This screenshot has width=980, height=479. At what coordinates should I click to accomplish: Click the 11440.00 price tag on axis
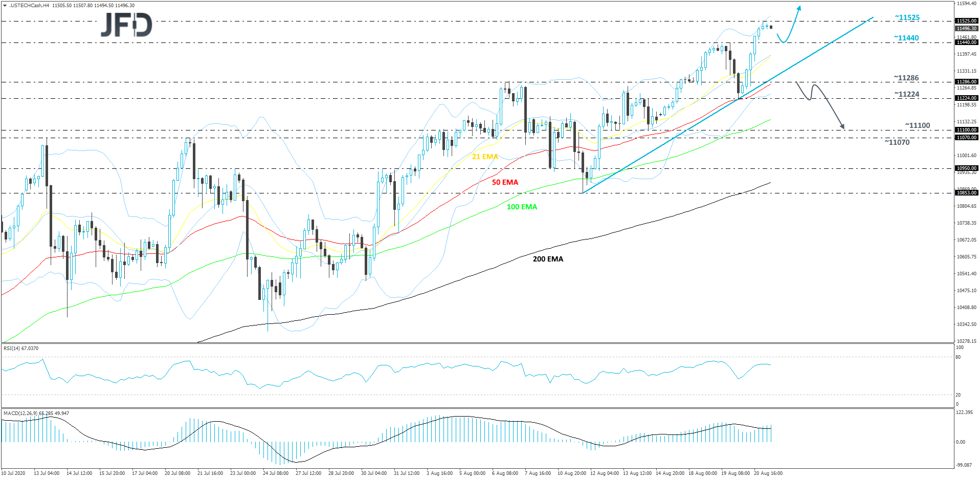pyautogui.click(x=967, y=42)
